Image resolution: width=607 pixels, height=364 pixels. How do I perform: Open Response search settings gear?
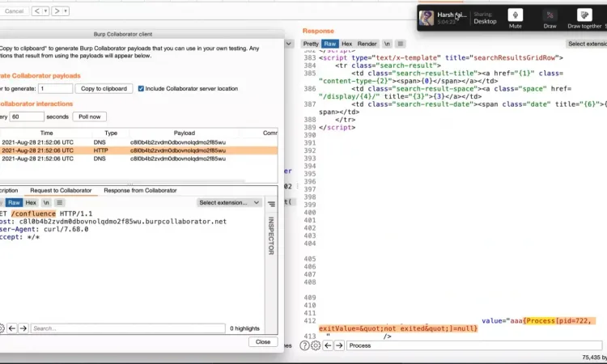tap(316, 345)
